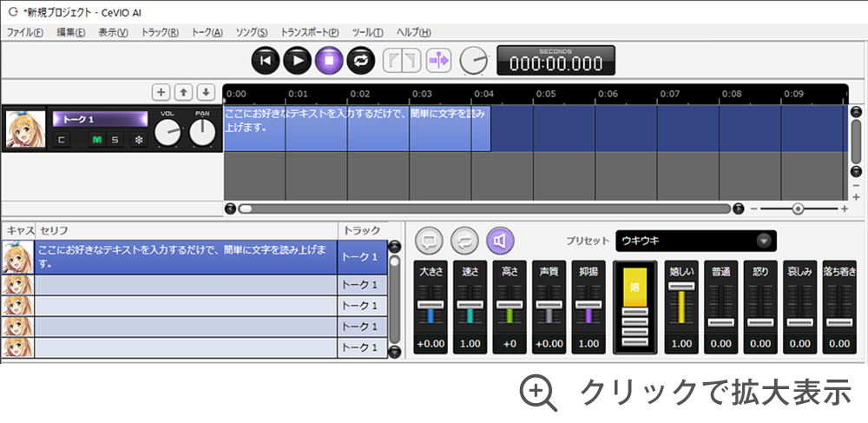
Task: Open the ファイル menu
Action: coord(24,32)
